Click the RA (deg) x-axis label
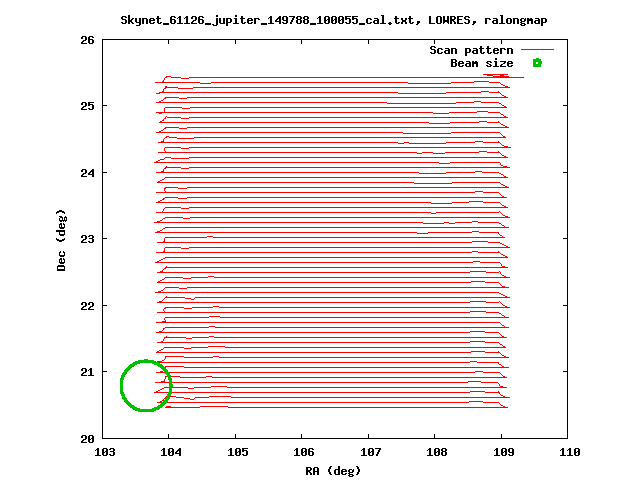Image resolution: width=640 pixels, height=480 pixels. click(334, 470)
